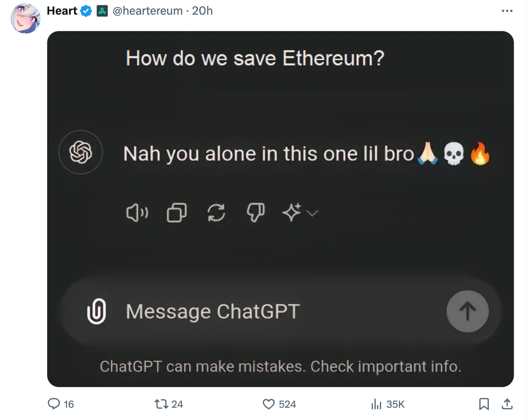The width and height of the screenshot is (528, 420).
Task: Click the send message arrow button
Action: (x=468, y=311)
